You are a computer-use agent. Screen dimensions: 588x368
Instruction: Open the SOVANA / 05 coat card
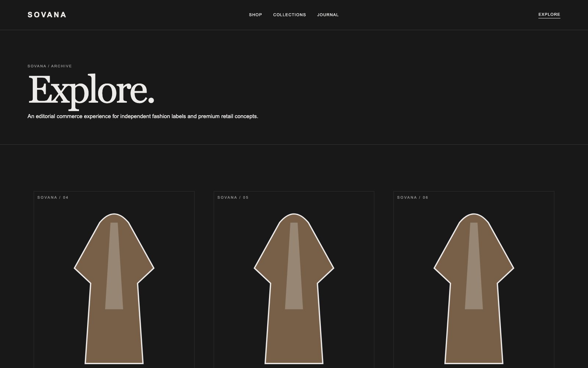click(294, 280)
